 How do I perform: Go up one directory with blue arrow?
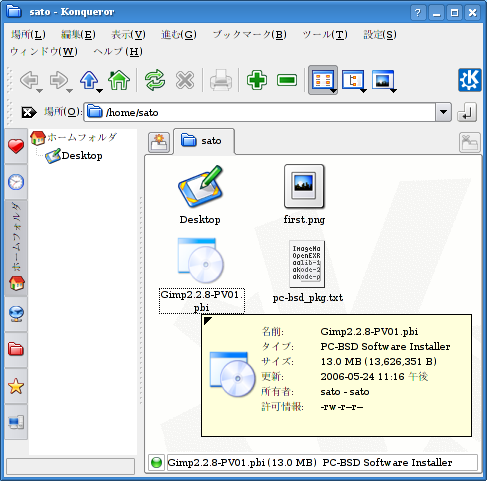[x=89, y=80]
